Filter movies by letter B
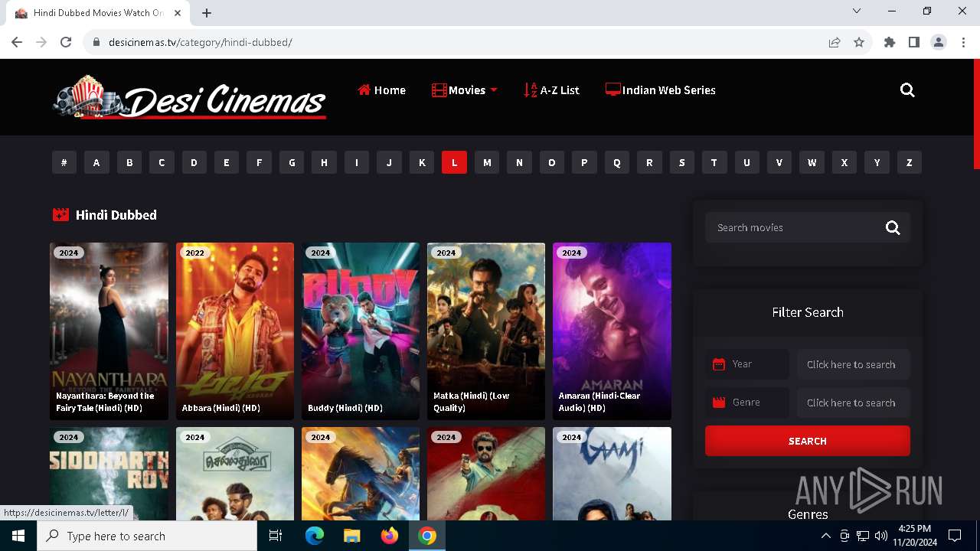Viewport: 980px width, 551px height. [129, 162]
